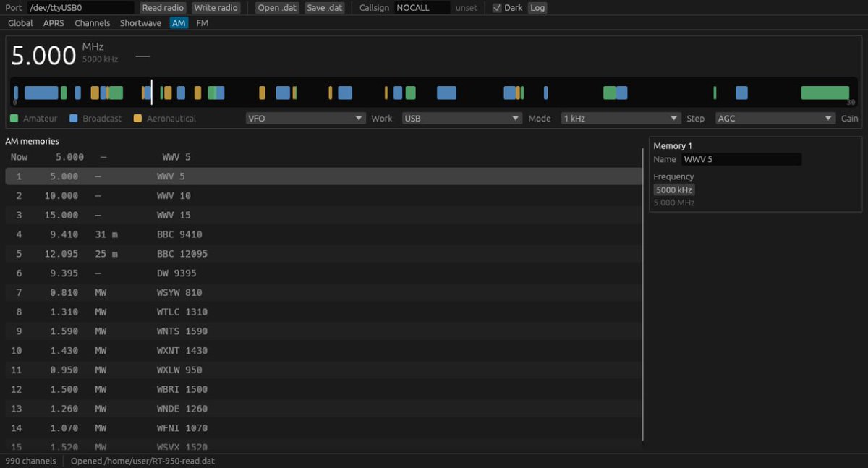Select the DW 9395 memory row
868x468 pixels.
point(323,273)
